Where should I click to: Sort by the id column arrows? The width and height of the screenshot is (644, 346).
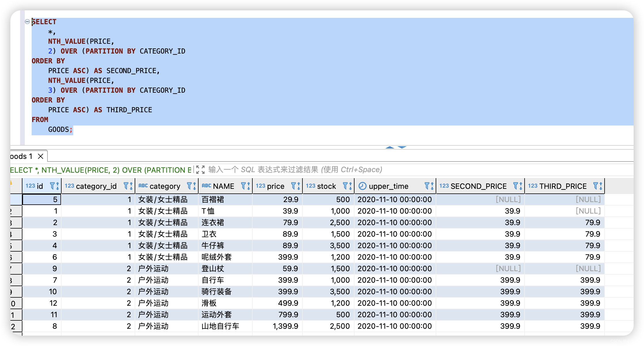(x=58, y=186)
